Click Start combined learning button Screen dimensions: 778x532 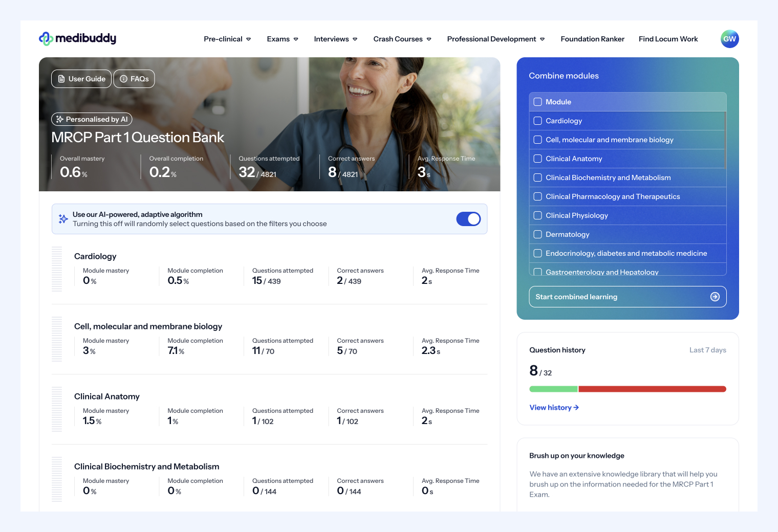coord(628,297)
